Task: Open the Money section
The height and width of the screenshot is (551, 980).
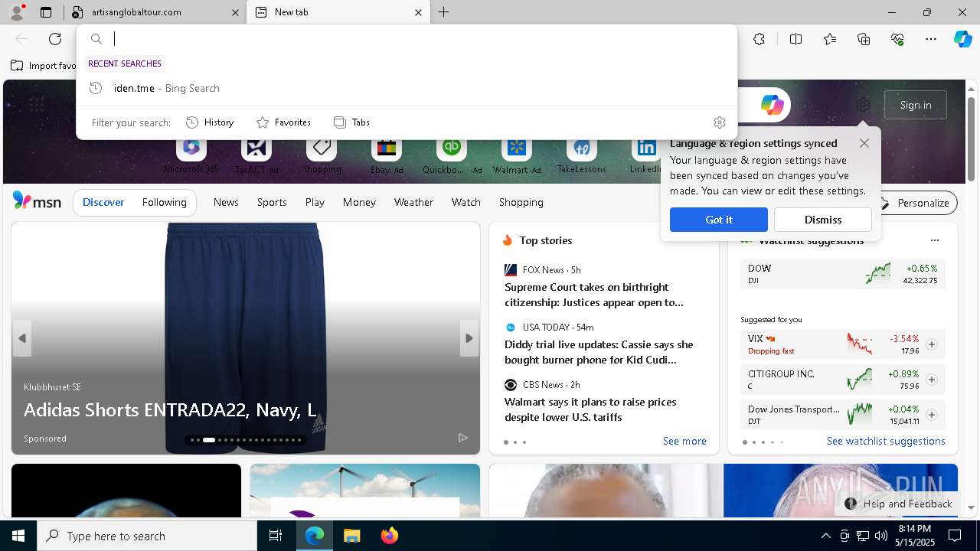Action: 359,202
